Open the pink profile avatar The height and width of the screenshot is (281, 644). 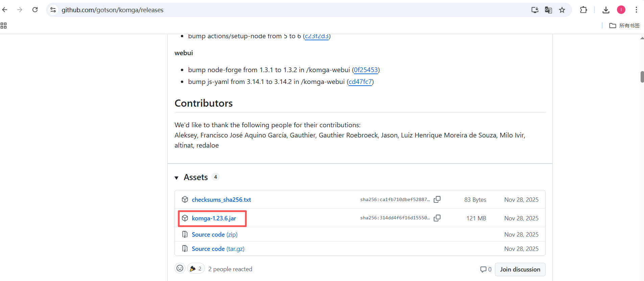click(x=621, y=10)
